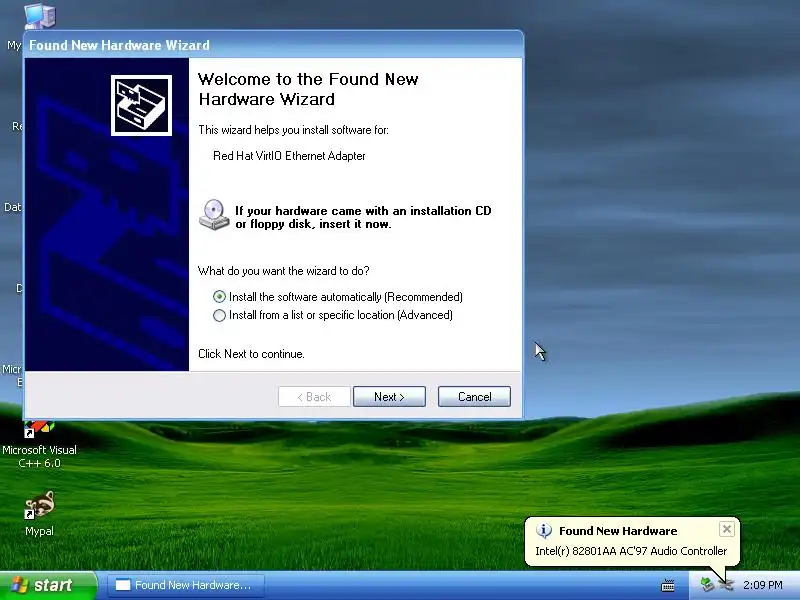
Task: Click the Found New Hardware Wizard title bar
Action: (x=274, y=45)
